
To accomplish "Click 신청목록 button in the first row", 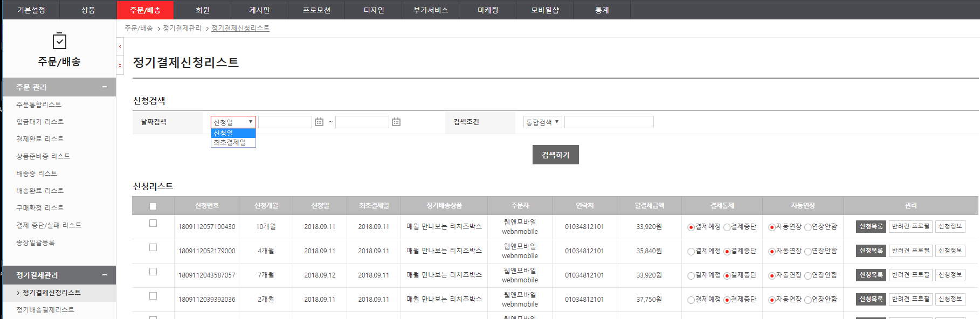I will click(871, 227).
